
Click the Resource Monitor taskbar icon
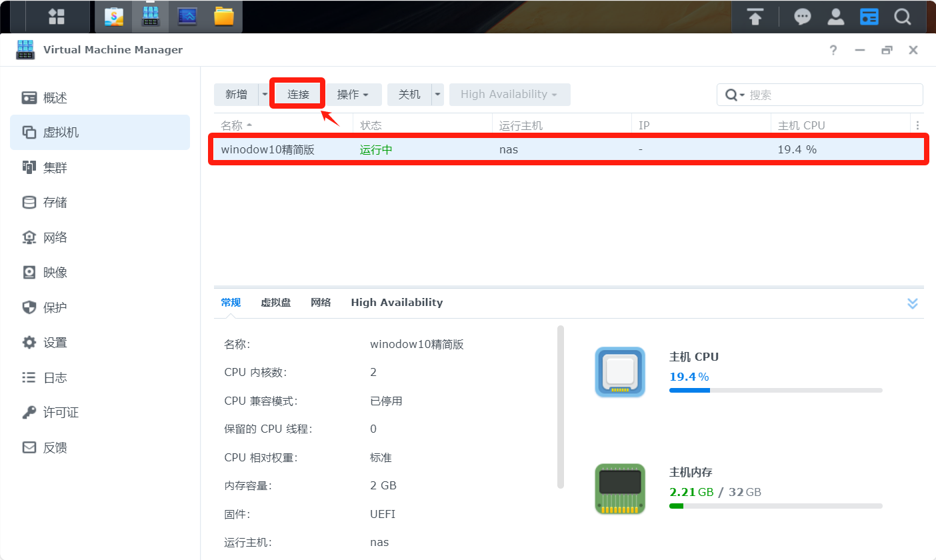[x=187, y=17]
